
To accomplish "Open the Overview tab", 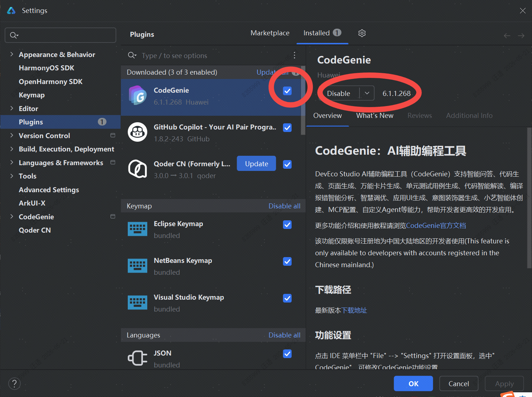I will coord(327,115).
